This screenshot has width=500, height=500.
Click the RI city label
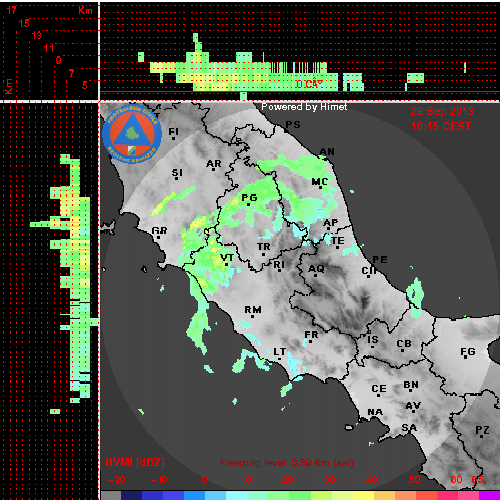click(279, 264)
